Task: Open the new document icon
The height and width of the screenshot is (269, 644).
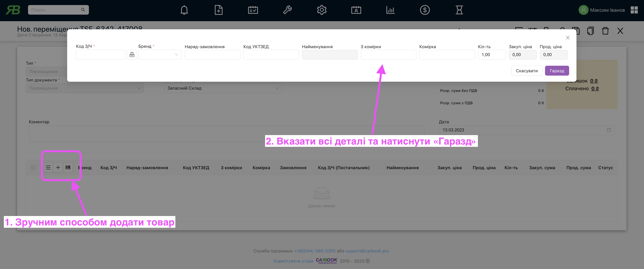Action: pyautogui.click(x=219, y=10)
